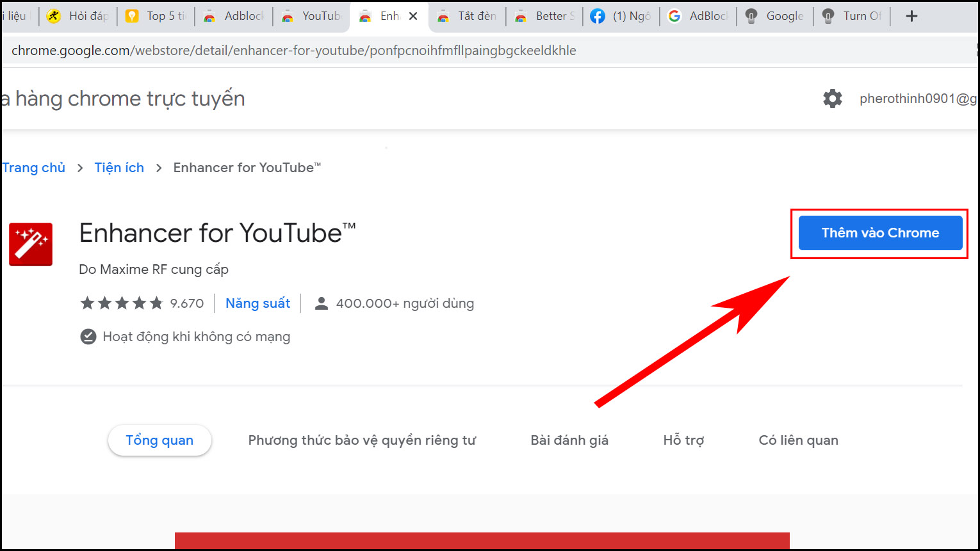Select the Tổng quan tab
Viewport: 980px width, 551px height.
159,440
